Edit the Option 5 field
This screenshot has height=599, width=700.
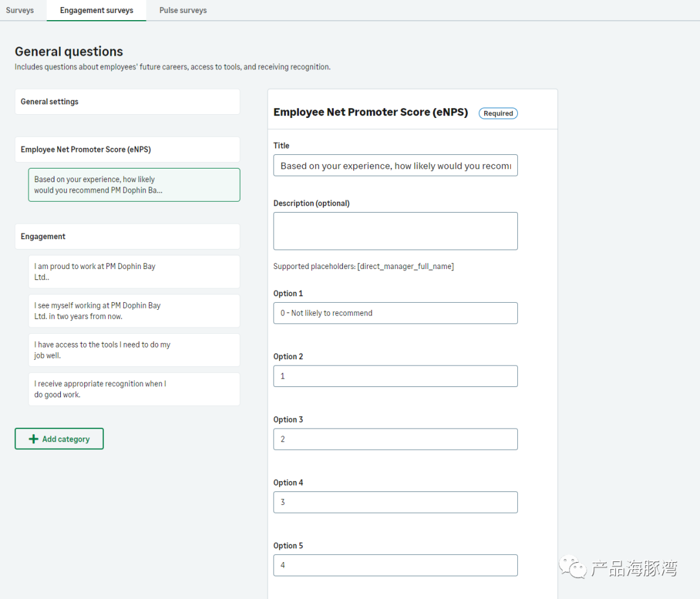point(395,565)
